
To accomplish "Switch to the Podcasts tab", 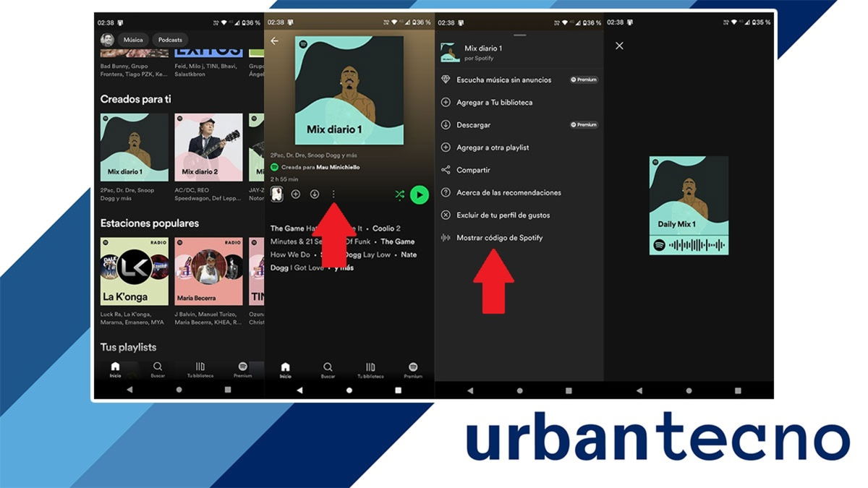I will pyautogui.click(x=170, y=40).
